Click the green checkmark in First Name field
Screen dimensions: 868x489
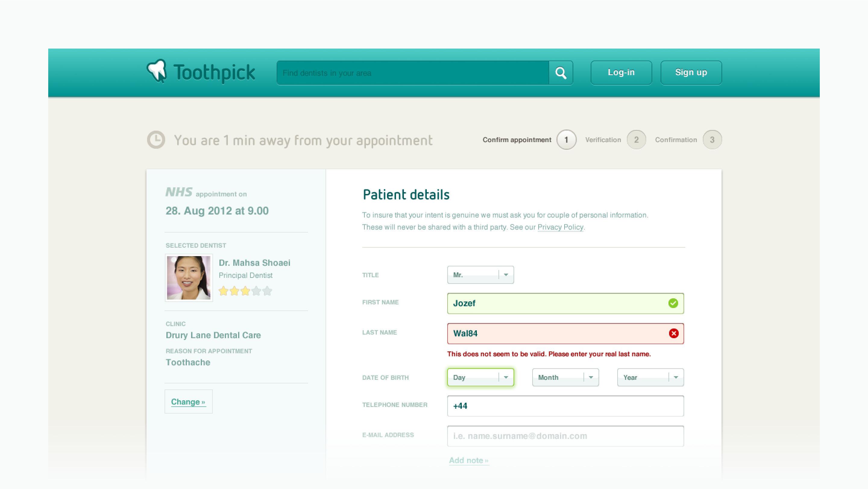pyautogui.click(x=673, y=303)
